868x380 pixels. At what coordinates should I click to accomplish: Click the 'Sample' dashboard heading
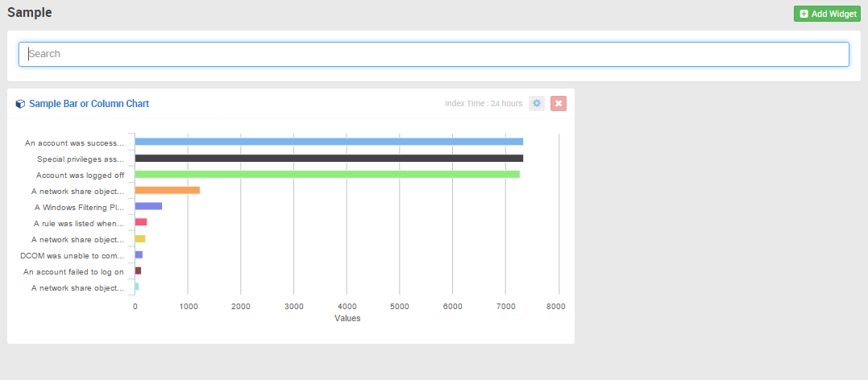click(29, 13)
